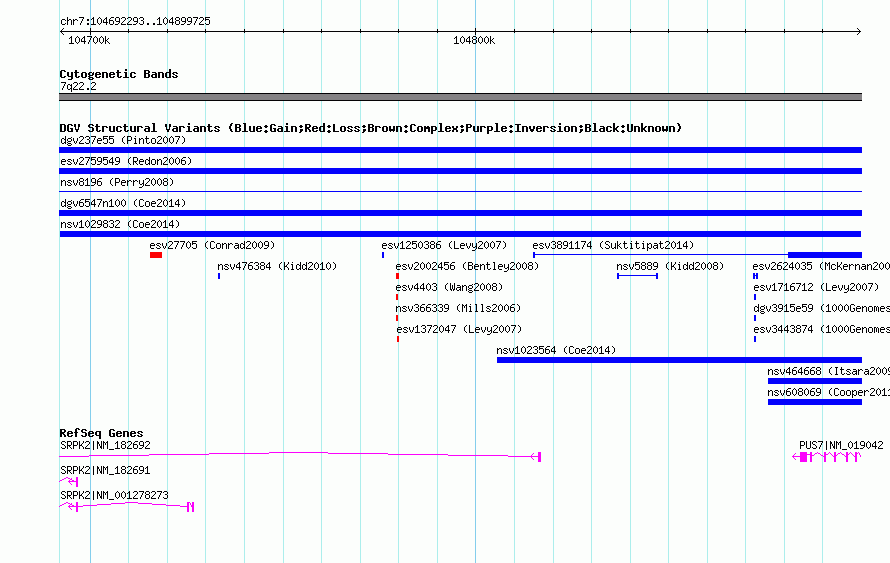Screen dimensions: 890x563
Task: Open the esv27705 (Conrad2009) label
Action: pos(212,245)
